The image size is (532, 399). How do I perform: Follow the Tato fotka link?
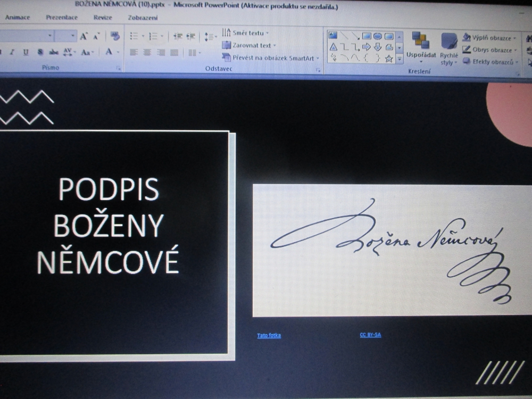tap(269, 336)
